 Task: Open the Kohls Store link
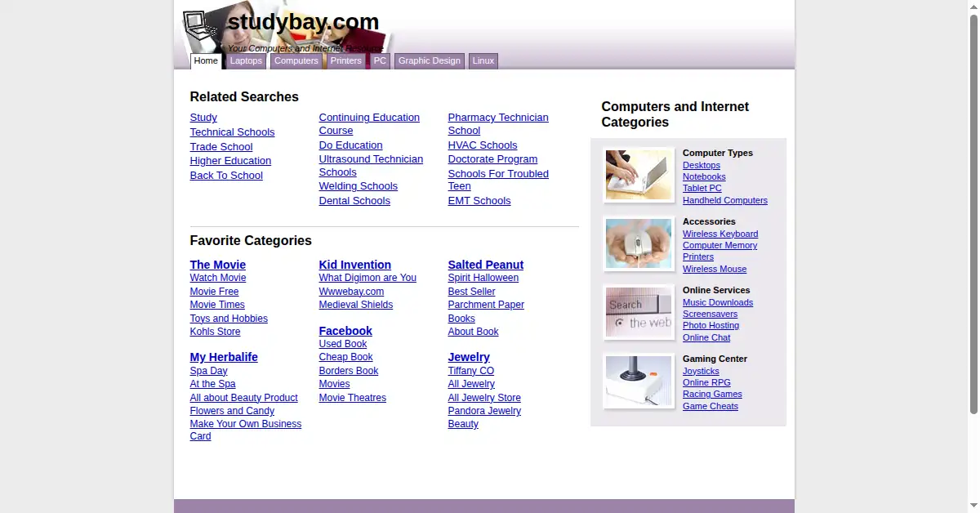(216, 332)
